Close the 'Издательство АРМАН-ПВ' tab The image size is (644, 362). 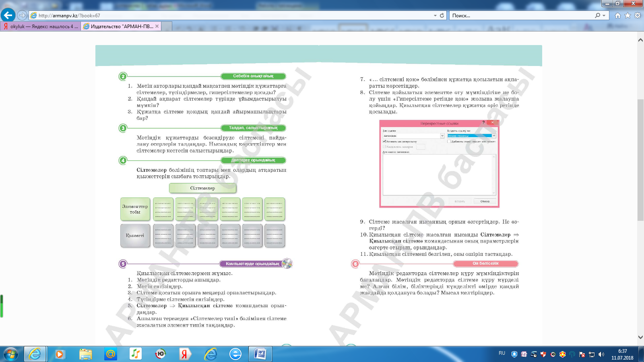(157, 26)
